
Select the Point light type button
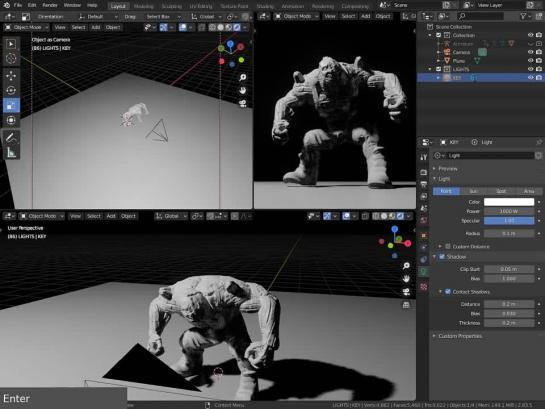(446, 191)
